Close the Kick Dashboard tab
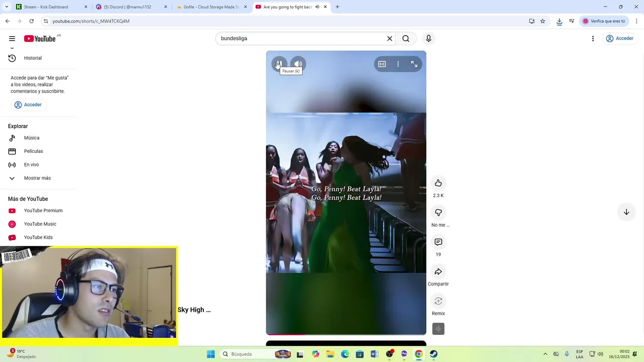The width and height of the screenshot is (644, 362). 86,7
